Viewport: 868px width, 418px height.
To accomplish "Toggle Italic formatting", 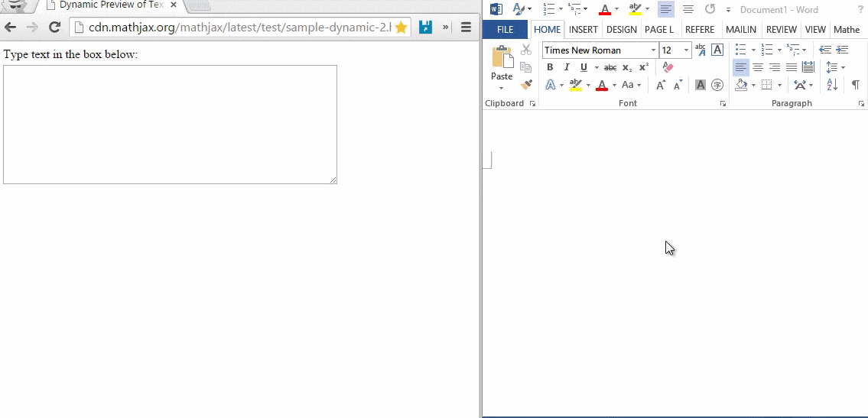I will [567, 67].
